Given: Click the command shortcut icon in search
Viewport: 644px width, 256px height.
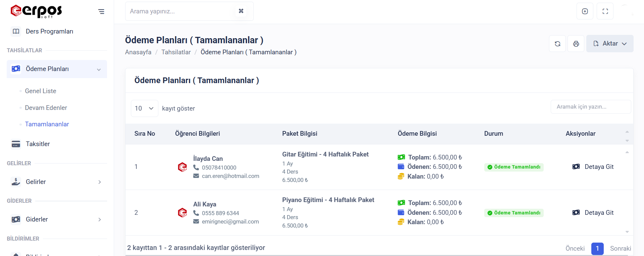Looking at the screenshot, I should click(x=241, y=11).
